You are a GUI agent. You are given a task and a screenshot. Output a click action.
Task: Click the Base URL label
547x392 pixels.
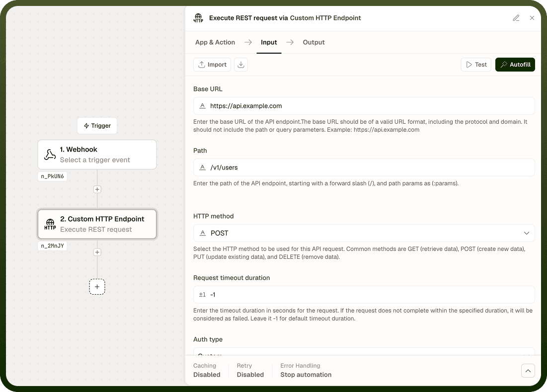pyautogui.click(x=208, y=89)
